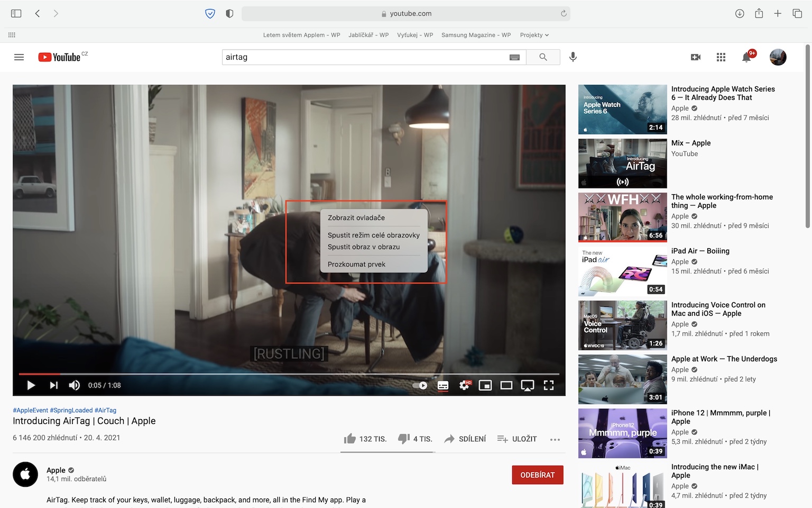Show Safari downloads

point(740,14)
